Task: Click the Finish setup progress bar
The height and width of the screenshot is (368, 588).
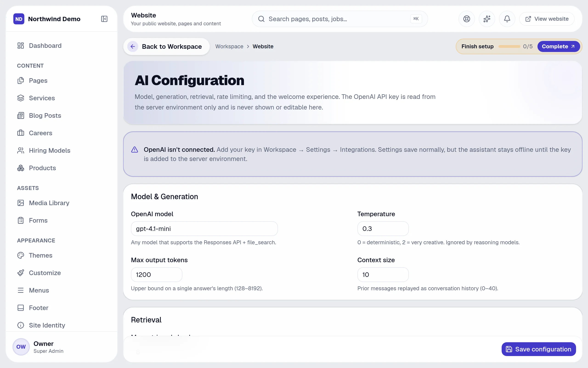Action: click(509, 46)
